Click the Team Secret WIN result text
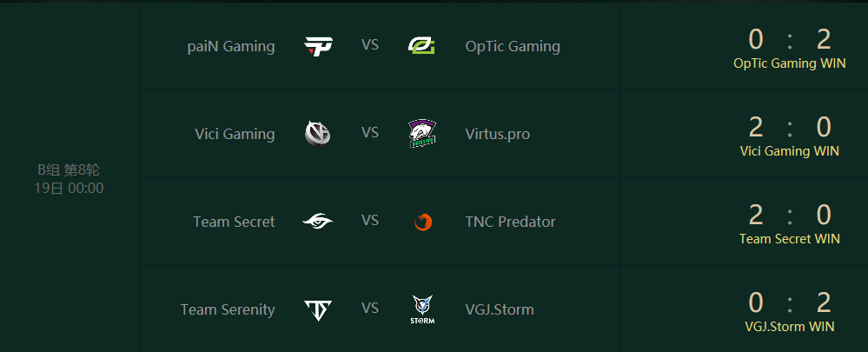868x352 pixels. point(790,239)
